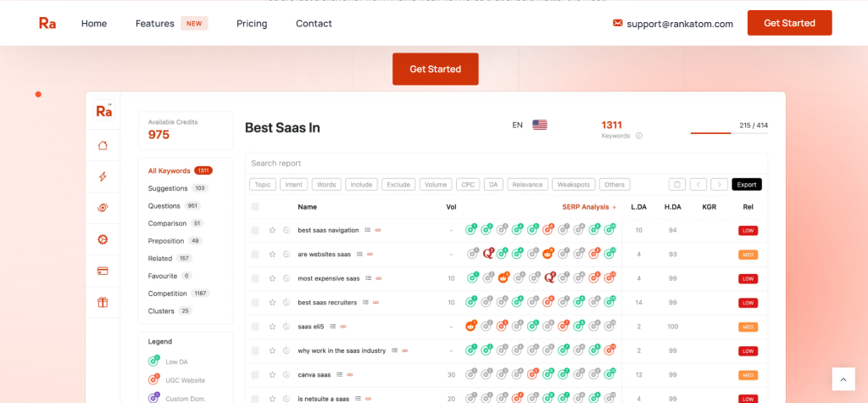The height and width of the screenshot is (403, 868).
Task: Click the large Get Started button above the report
Action: click(x=435, y=69)
